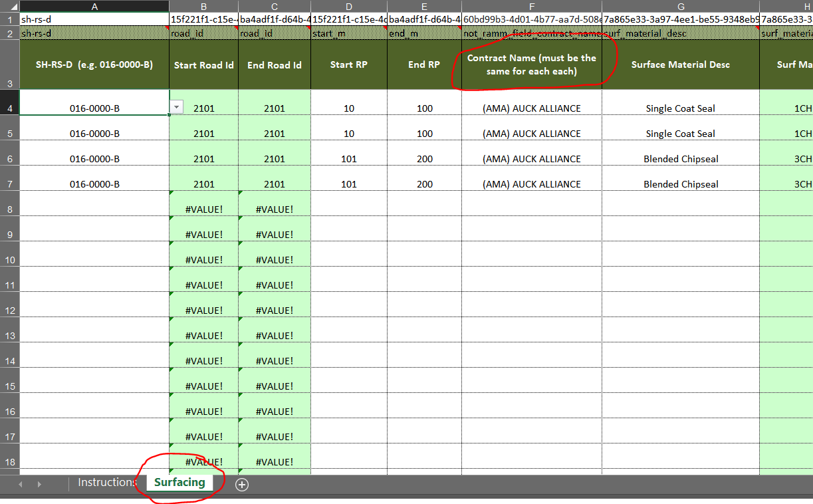Viewport: 813px width, 504px height.
Task: Select column F header
Action: [531, 6]
